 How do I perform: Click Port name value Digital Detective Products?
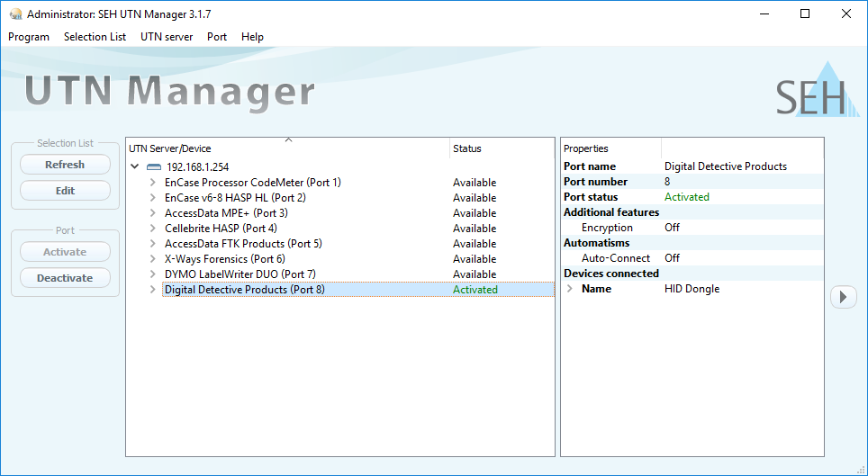725,166
